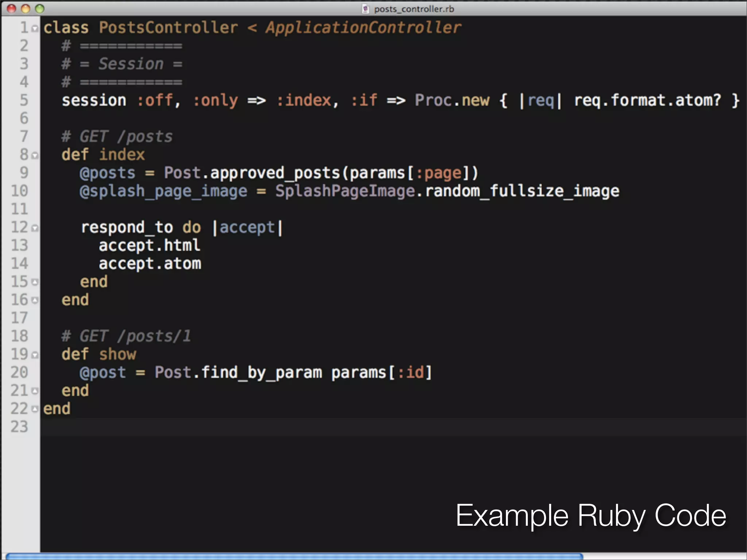Click the :page symbol on line 9
Screen dimensions: 747x560
(x=439, y=173)
